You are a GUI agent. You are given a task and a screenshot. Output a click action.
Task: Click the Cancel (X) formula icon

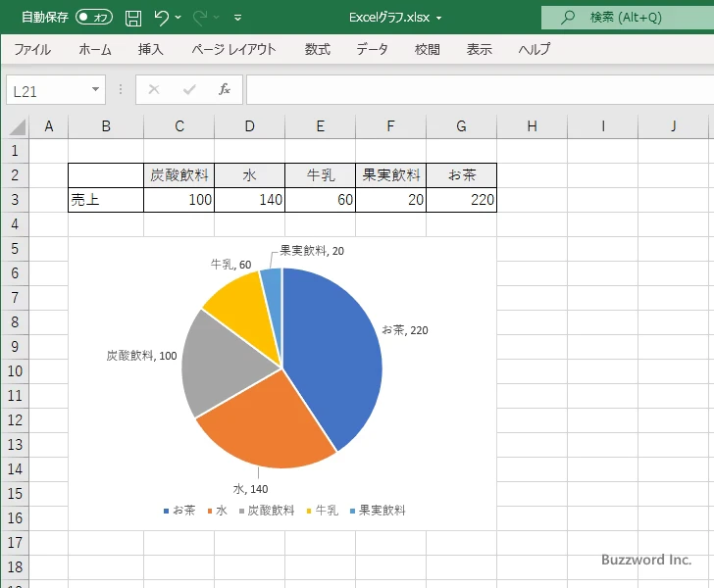[154, 89]
